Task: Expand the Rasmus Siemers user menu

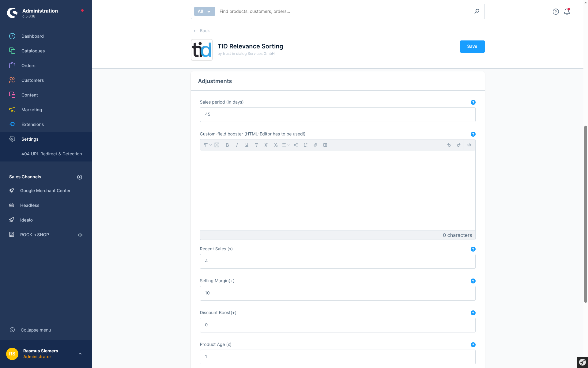Action: [80, 354]
